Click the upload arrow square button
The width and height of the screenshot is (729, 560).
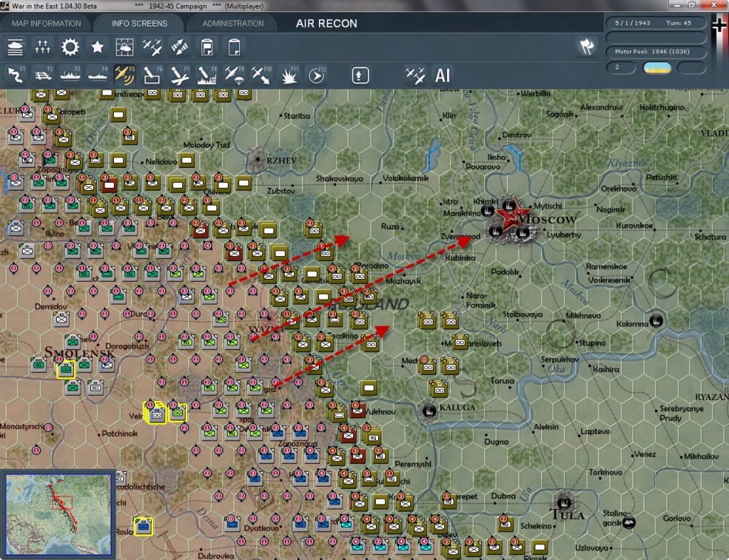point(360,75)
